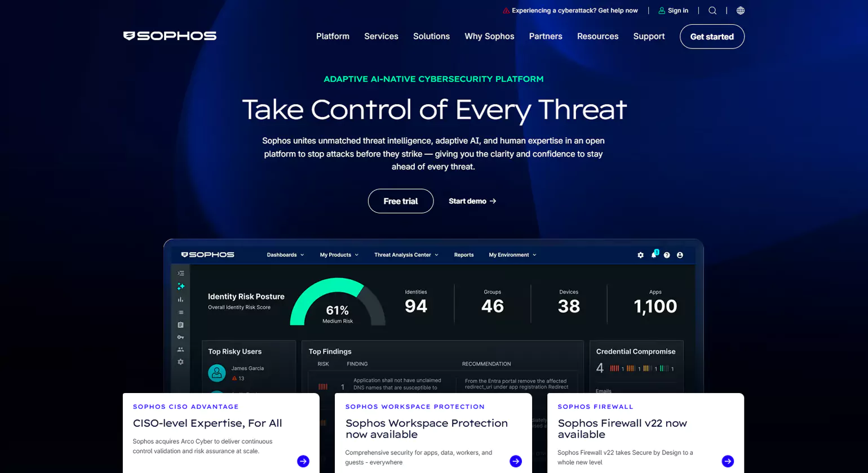Viewport: 868px width, 473px height.
Task: Open the Threat Analysis Center menu
Action: click(x=406, y=255)
